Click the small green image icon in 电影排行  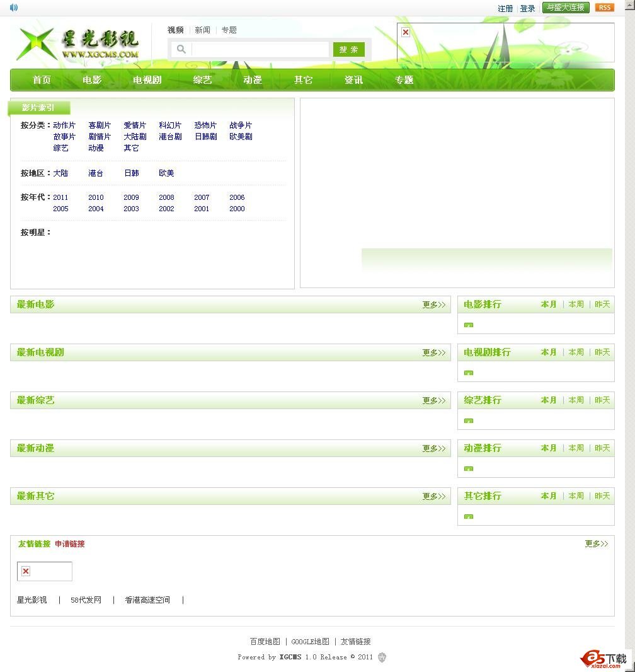pos(467,324)
